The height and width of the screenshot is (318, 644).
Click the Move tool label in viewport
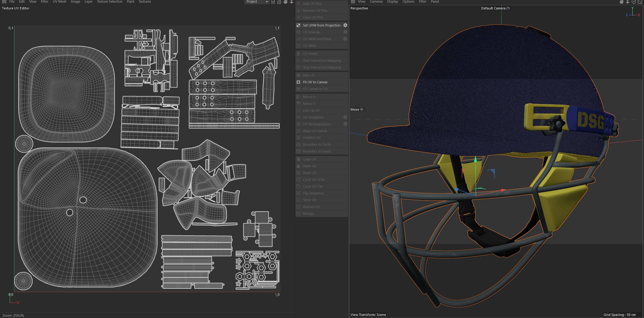point(355,109)
